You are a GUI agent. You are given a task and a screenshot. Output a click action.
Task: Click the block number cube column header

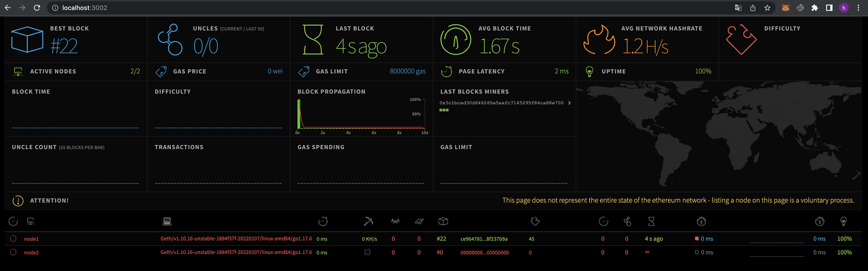coord(443,222)
